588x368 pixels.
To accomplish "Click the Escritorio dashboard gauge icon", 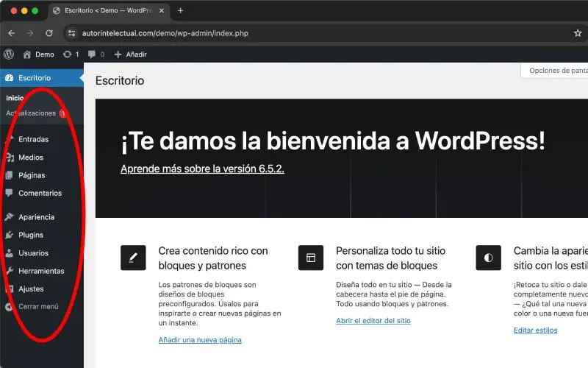I will 10,78.
